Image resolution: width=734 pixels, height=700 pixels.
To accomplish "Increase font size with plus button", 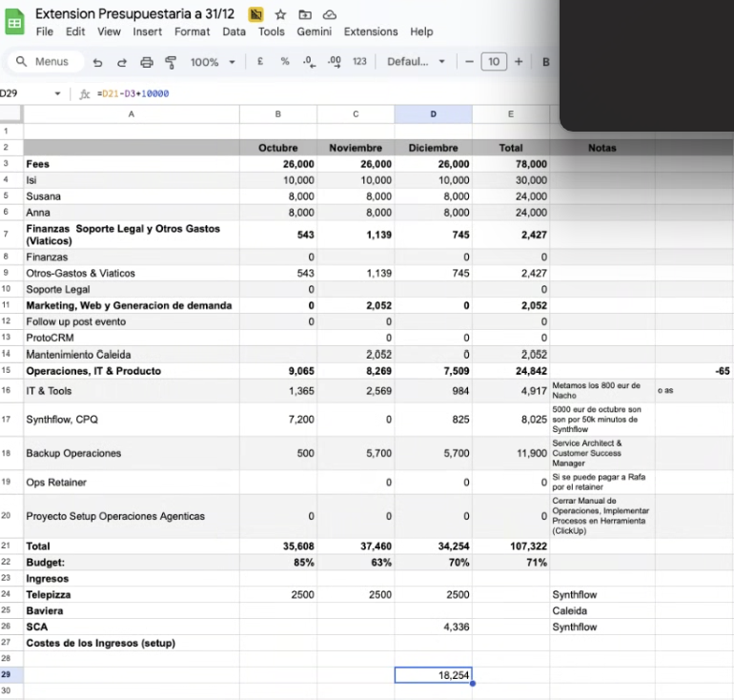I will [519, 62].
